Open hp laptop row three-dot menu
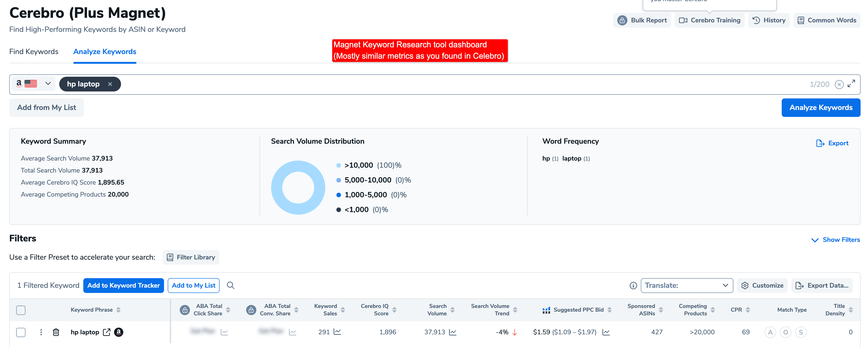The image size is (868, 347). point(41,332)
